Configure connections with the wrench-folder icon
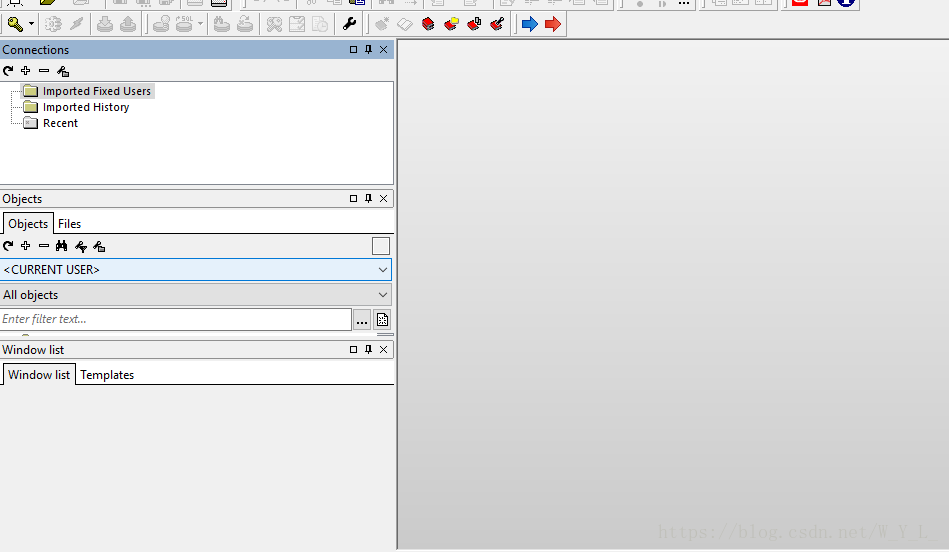949x552 pixels. (63, 71)
